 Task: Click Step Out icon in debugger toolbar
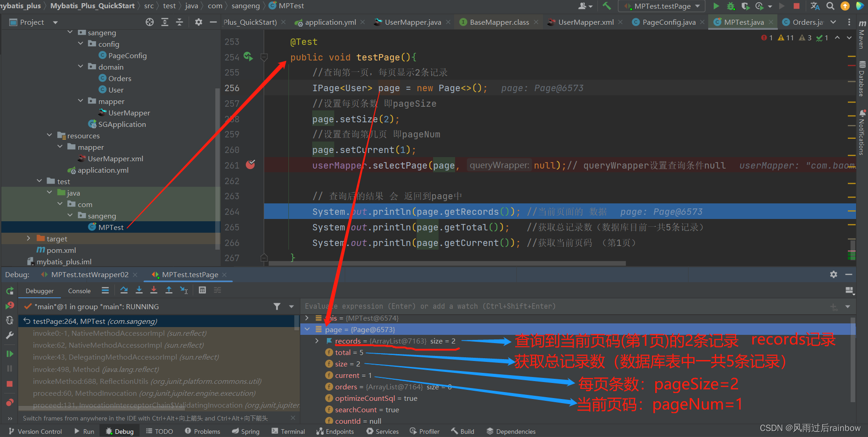[169, 290]
